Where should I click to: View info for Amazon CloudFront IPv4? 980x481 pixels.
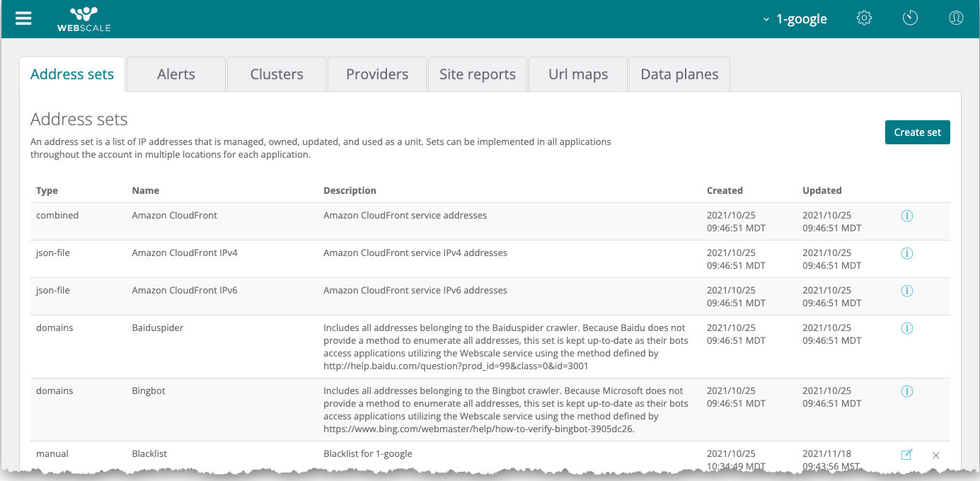coord(906,253)
